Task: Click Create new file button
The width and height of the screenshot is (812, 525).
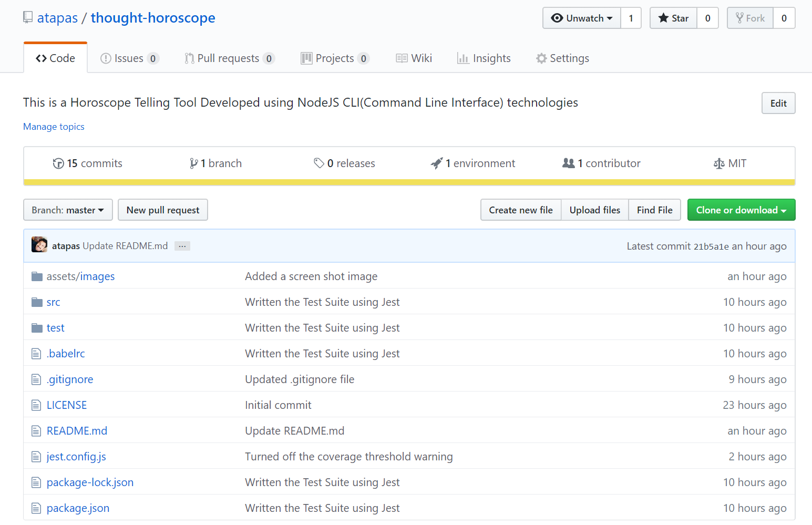Action: pyautogui.click(x=521, y=210)
